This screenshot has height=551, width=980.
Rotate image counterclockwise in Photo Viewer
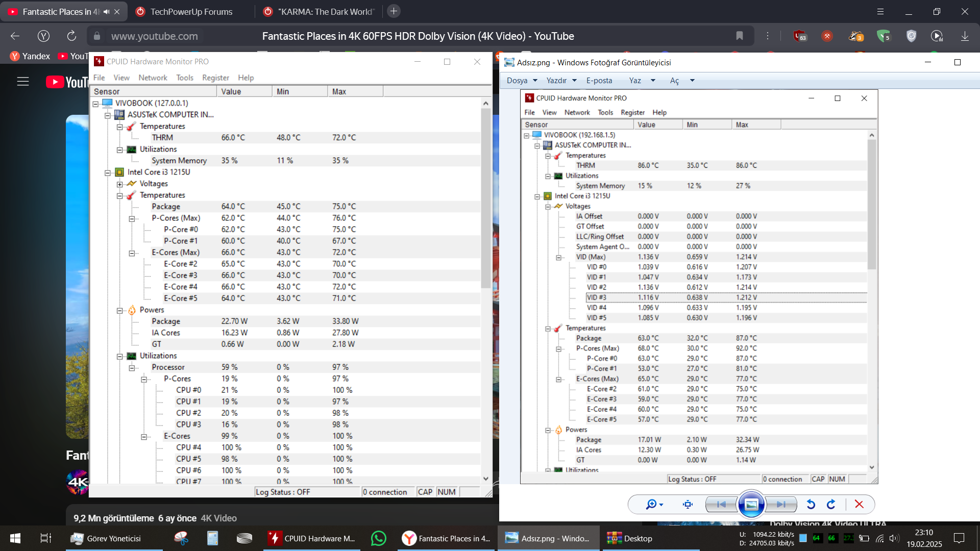(811, 505)
